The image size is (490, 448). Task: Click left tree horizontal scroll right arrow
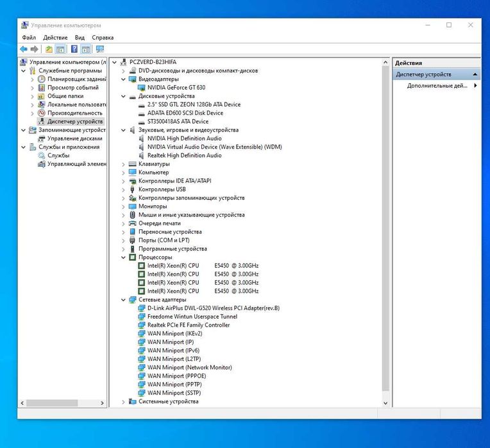102,403
